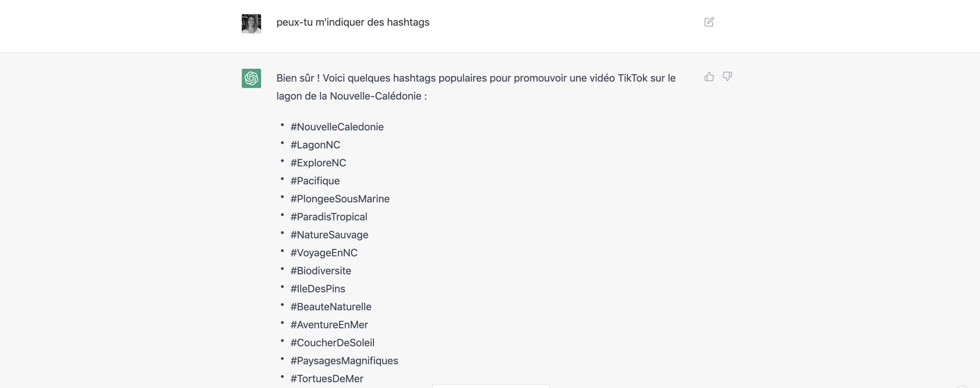Select the #BeauteNaturelle hashtag
The image size is (980, 388).
(331, 307)
